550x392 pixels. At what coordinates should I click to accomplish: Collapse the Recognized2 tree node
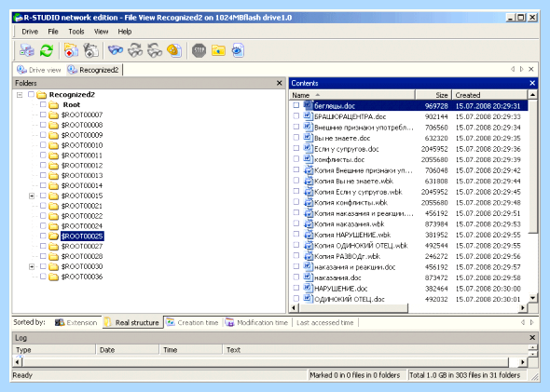[x=20, y=95]
